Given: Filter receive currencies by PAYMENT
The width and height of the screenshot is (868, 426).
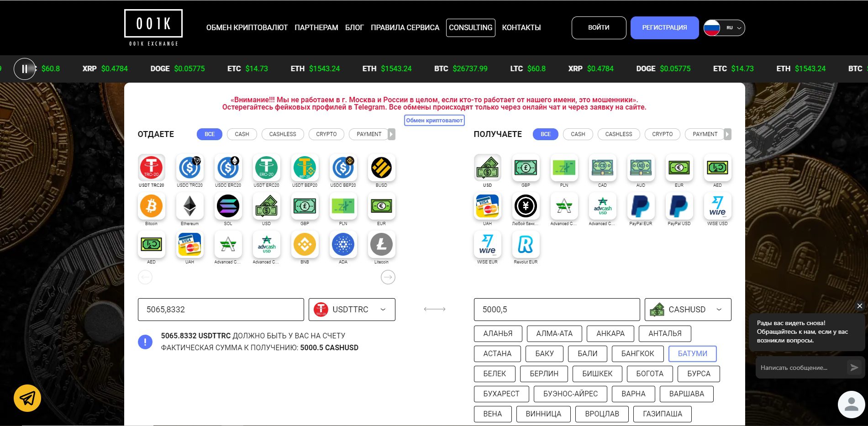Looking at the screenshot, I should pos(705,134).
